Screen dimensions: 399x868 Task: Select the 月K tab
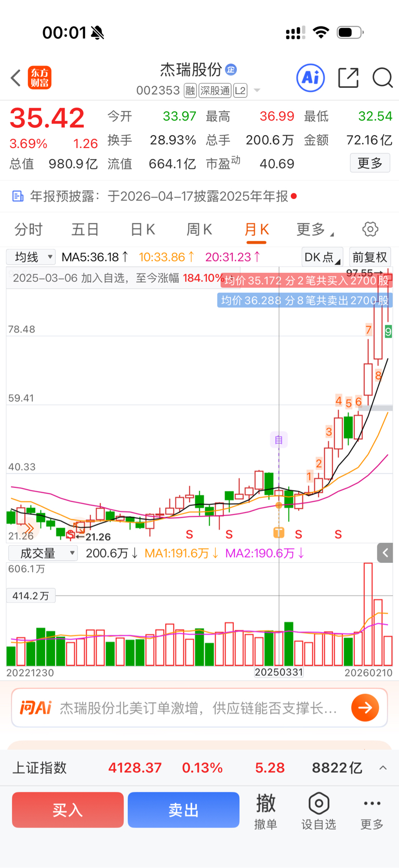tap(256, 229)
